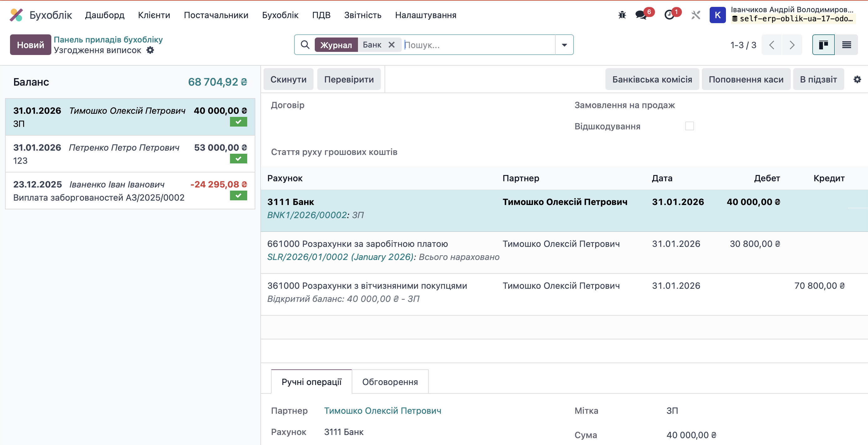Switch to list view icon
This screenshot has width=868, height=445.
click(846, 44)
